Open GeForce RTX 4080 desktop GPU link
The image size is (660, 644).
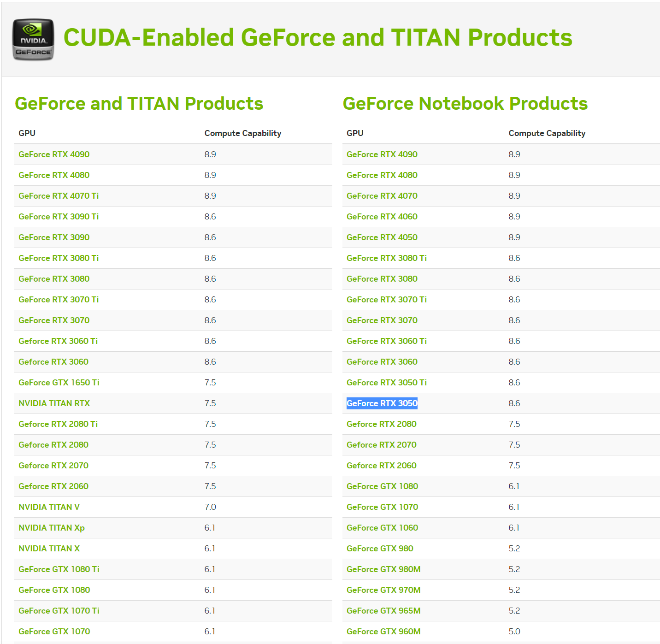pyautogui.click(x=54, y=175)
